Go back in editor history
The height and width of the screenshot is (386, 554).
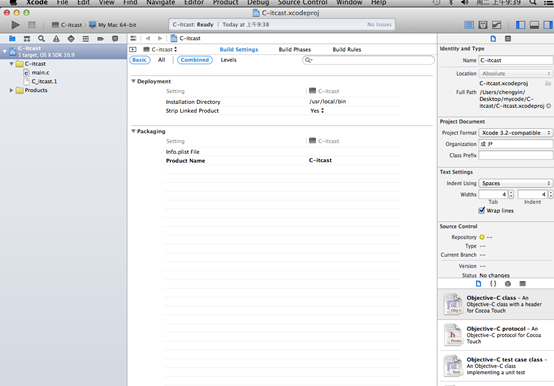tap(148, 38)
